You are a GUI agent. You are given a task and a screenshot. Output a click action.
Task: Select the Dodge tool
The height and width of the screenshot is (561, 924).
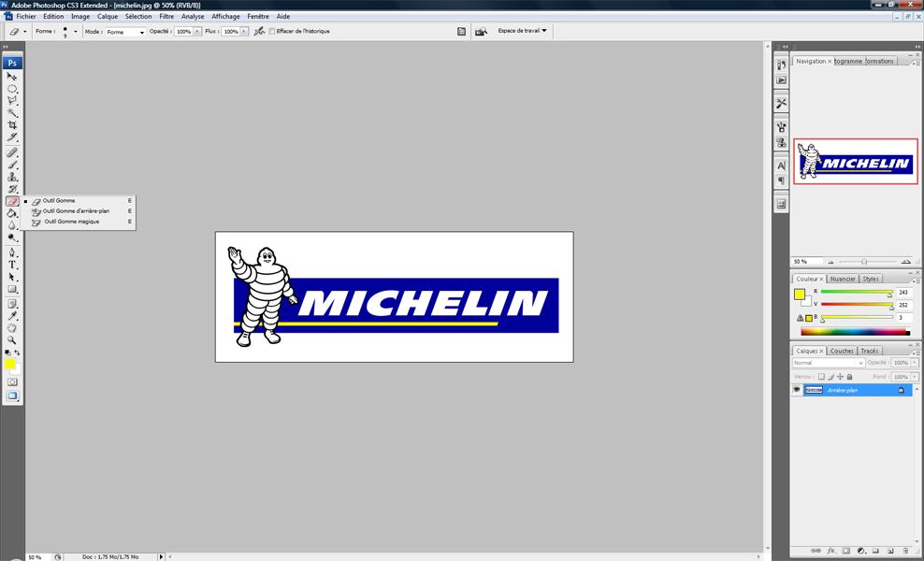(12, 237)
